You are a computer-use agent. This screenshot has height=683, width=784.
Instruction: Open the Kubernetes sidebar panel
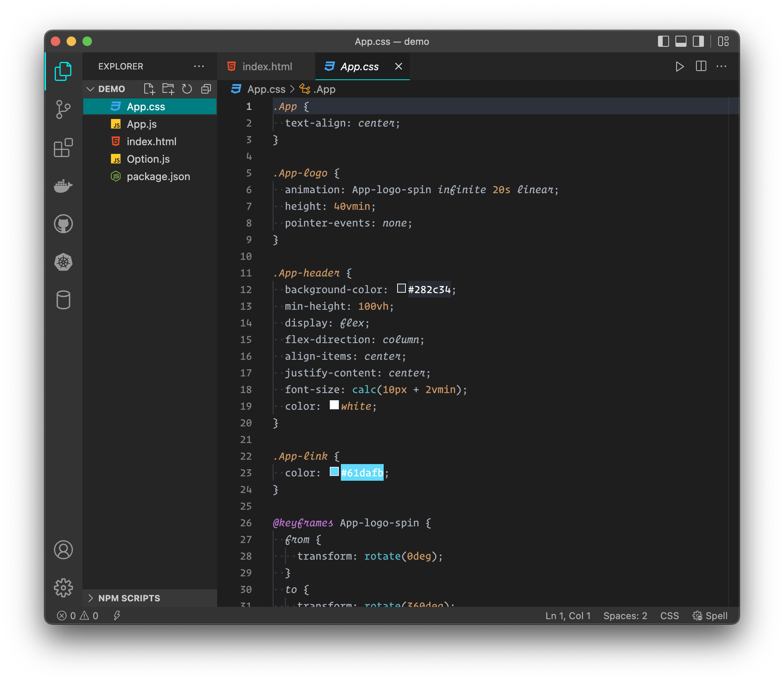click(63, 262)
